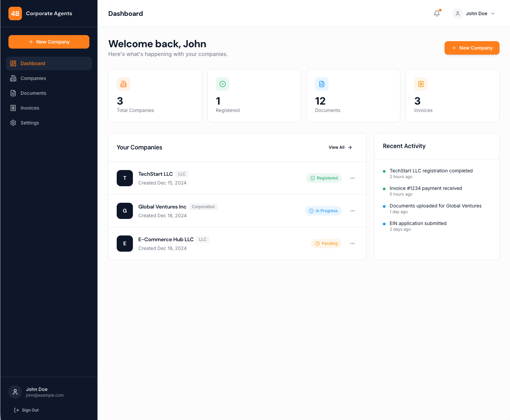Image resolution: width=510 pixels, height=420 pixels.
Task: Click the '12' Documents count
Action: 320,101
